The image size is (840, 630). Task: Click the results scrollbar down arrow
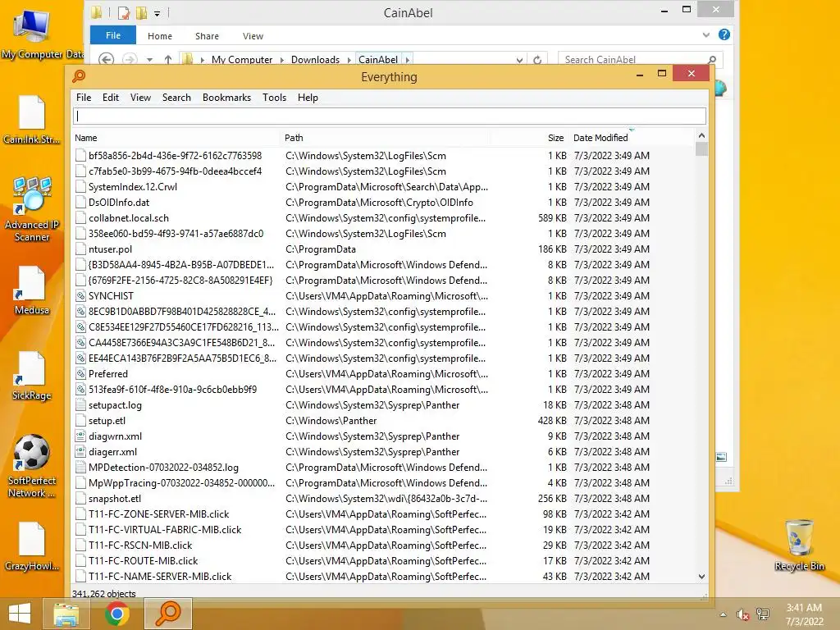702,577
